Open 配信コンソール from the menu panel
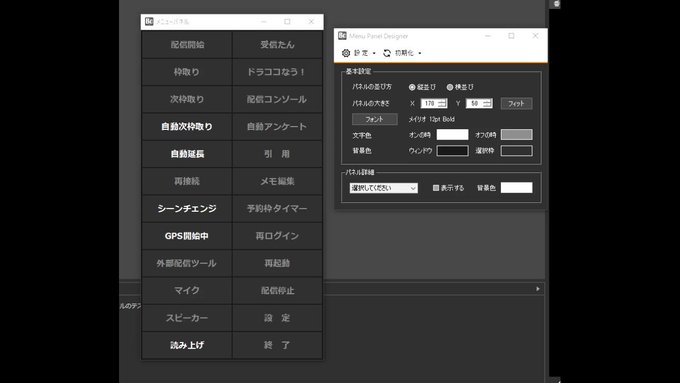This screenshot has width=680, height=383. 277,99
